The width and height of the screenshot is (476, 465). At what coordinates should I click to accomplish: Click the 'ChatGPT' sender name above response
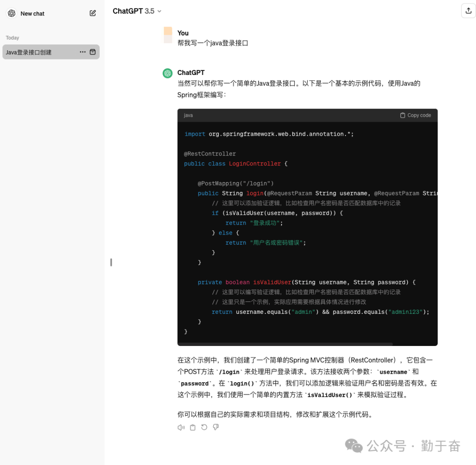(x=191, y=73)
